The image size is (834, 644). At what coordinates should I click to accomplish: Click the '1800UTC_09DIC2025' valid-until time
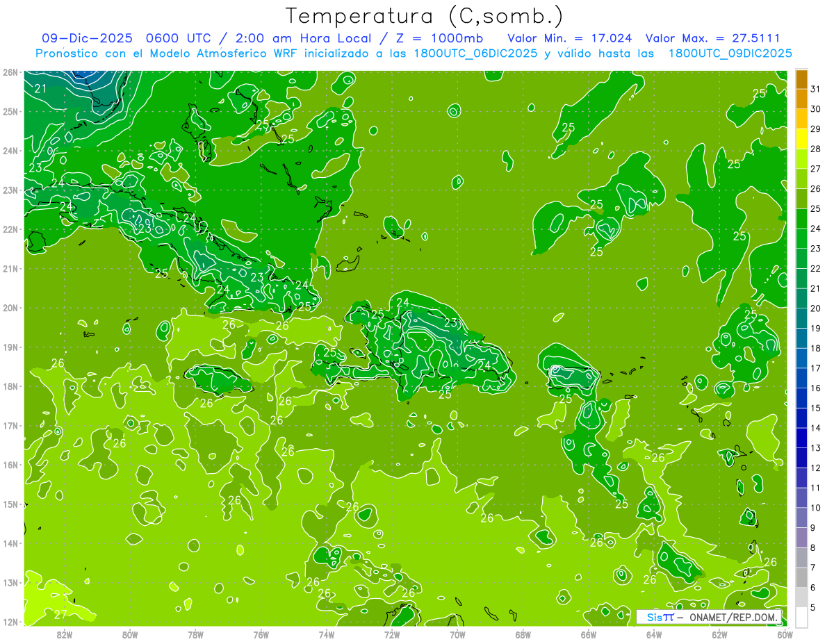[x=730, y=53]
